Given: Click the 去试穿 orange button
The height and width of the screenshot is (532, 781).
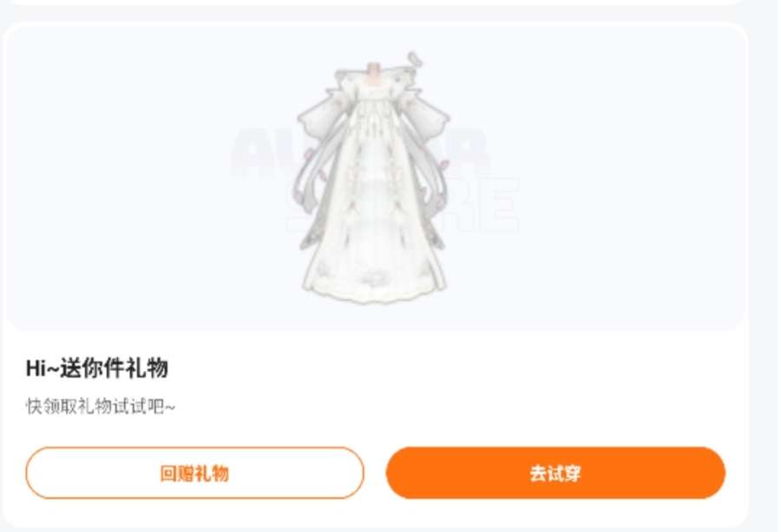Looking at the screenshot, I should coord(555,473).
